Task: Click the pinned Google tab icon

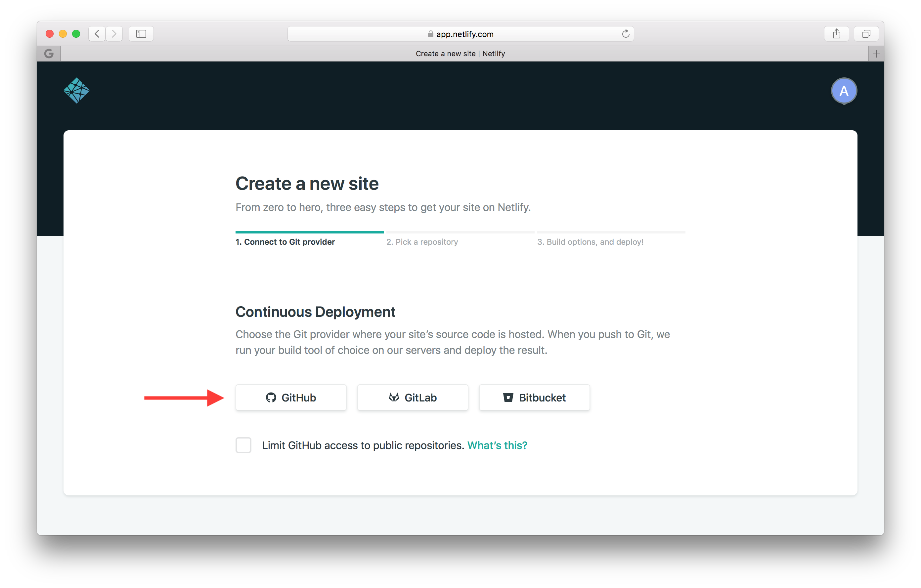Action: (x=49, y=54)
